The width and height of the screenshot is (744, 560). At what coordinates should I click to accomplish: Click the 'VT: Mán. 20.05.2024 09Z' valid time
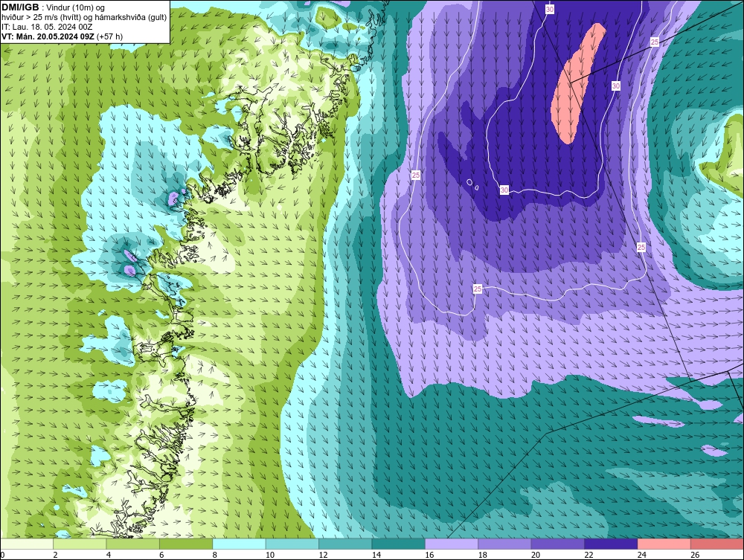click(x=48, y=36)
